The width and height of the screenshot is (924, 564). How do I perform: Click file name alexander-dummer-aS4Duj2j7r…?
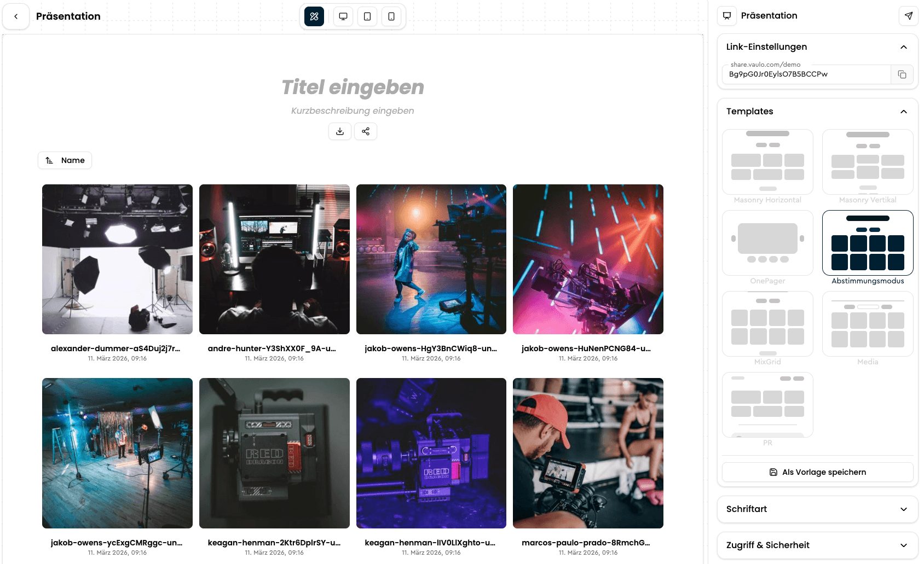[116, 348]
